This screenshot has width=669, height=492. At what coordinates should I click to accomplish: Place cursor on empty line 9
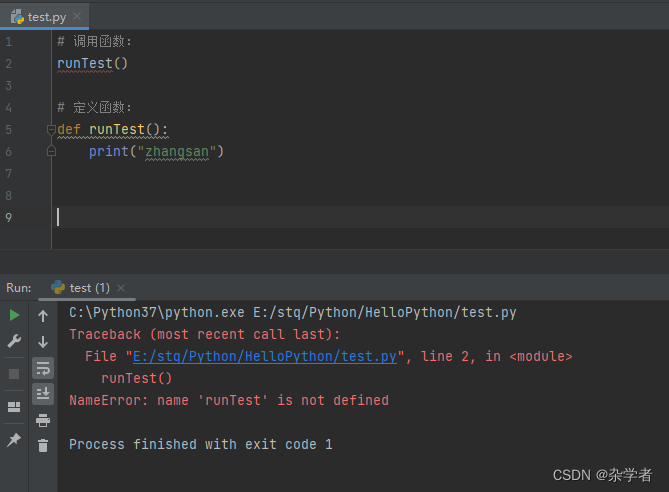pos(358,217)
